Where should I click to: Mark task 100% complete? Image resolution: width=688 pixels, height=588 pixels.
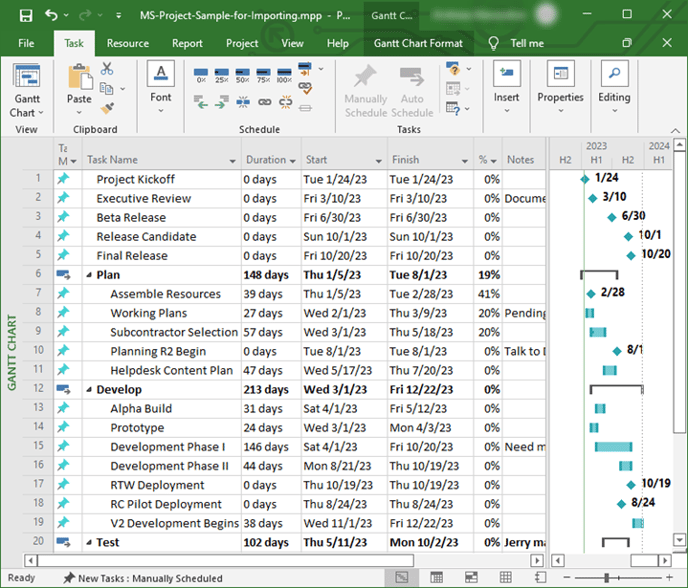tap(284, 75)
